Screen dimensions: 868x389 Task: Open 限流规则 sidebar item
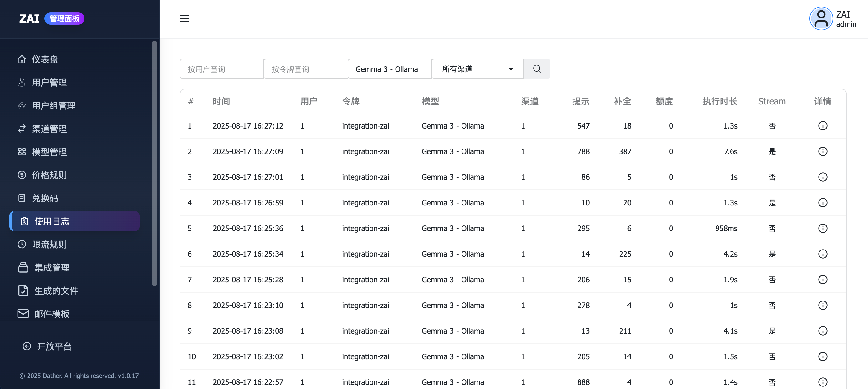(x=49, y=245)
